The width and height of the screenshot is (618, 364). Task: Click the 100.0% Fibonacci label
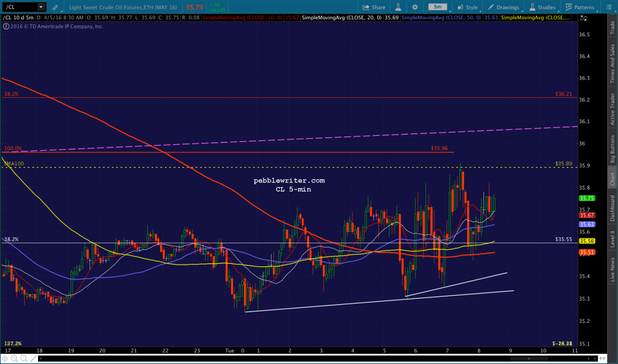tap(13, 148)
